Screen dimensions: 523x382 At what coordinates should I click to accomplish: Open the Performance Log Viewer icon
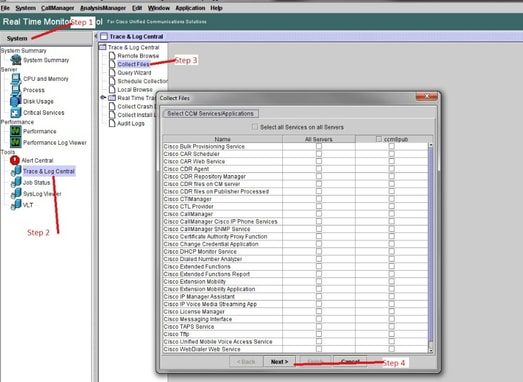16,142
